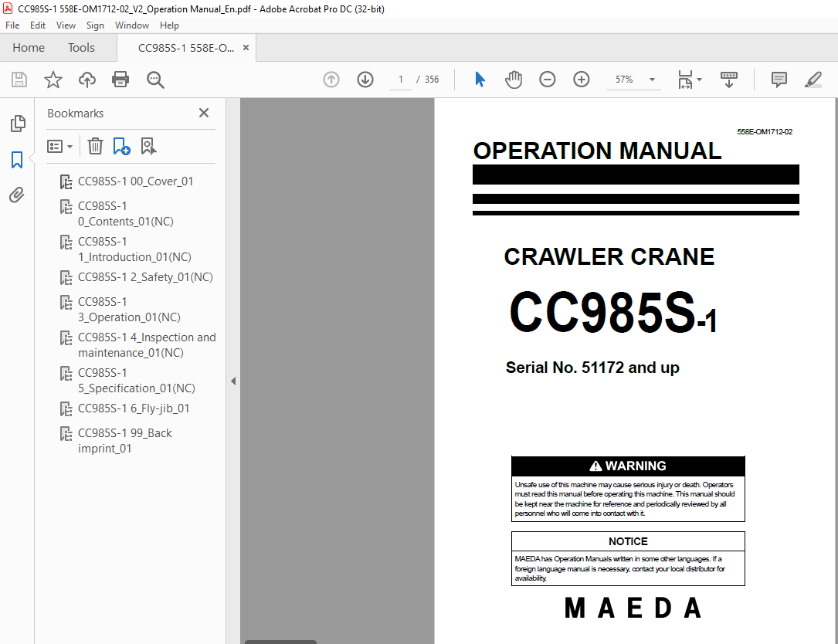Open bookmark CC985S-1 6_Fly-jib_01
Screen dimensions: 838x644
tap(133, 408)
